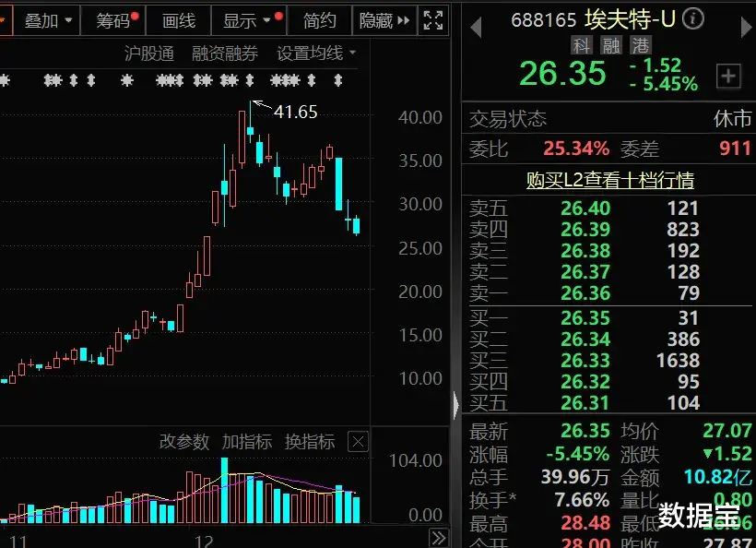Viewport: 756px width, 548px height.
Task: Click the 委比 value 25.34%
Action: click(576, 149)
